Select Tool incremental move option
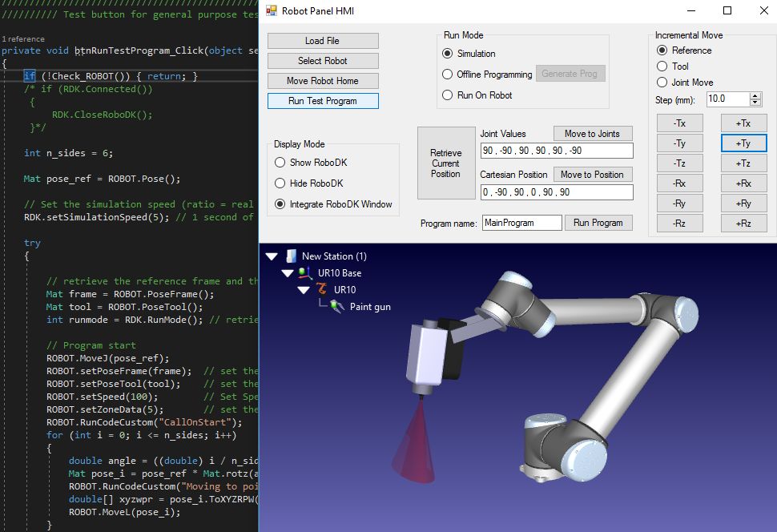This screenshot has height=532, width=777. 662,66
